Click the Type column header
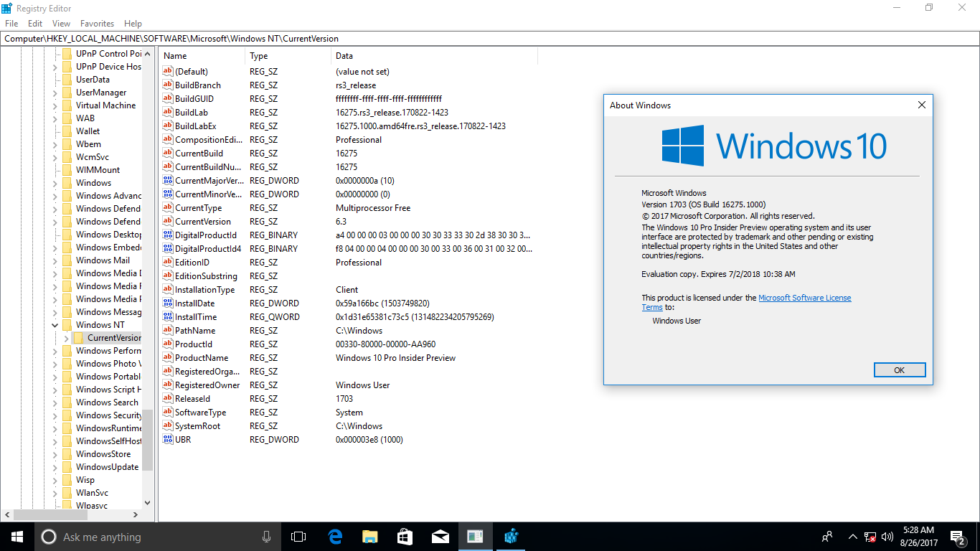Image resolution: width=980 pixels, height=551 pixels. coord(288,56)
